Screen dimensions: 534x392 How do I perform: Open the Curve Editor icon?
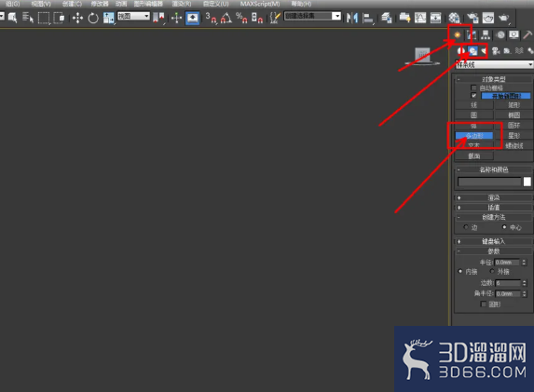(420, 18)
